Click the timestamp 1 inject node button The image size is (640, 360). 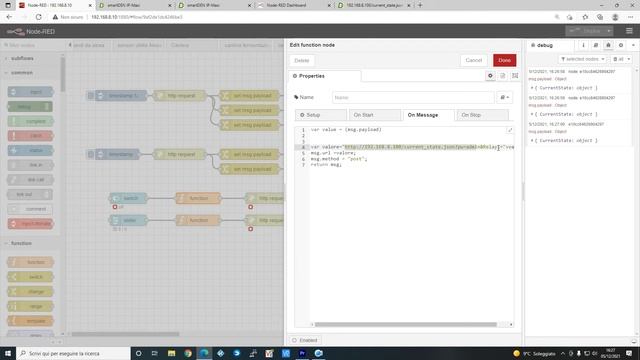[91, 96]
